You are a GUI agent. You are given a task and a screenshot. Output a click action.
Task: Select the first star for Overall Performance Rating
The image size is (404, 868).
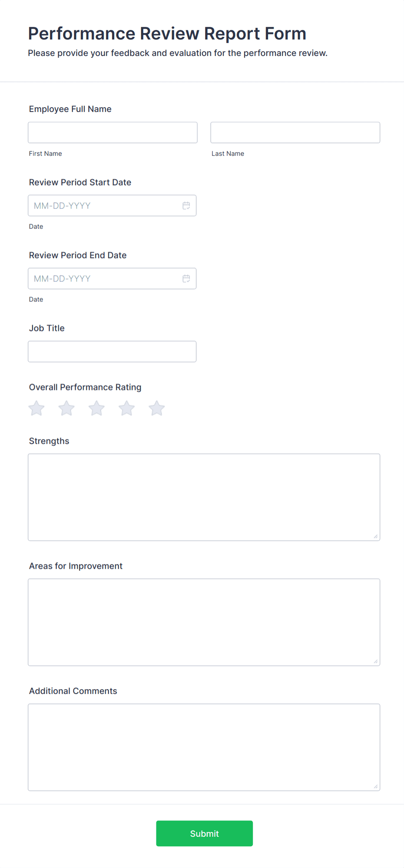pyautogui.click(x=36, y=408)
